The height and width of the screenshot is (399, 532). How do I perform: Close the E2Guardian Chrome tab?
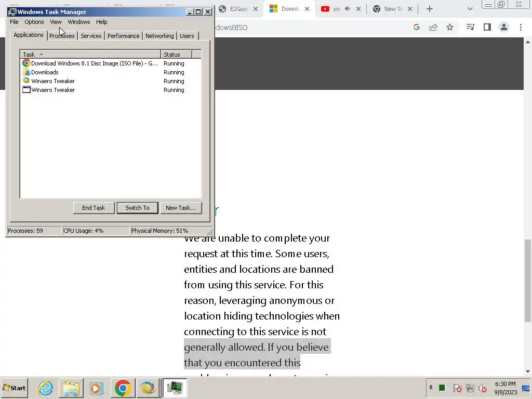(256, 9)
